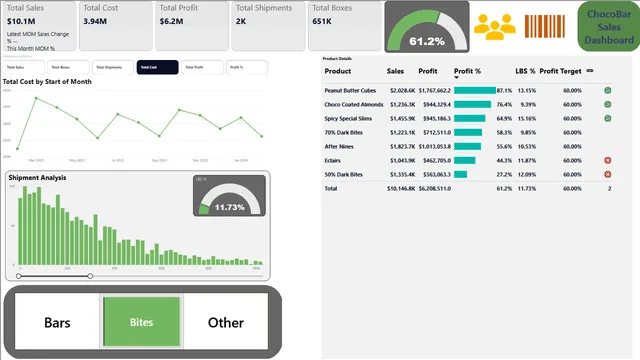Viewport: 640px width, 360px height.
Task: Click the Total Cost by Start of Month title
Action: click(x=47, y=82)
